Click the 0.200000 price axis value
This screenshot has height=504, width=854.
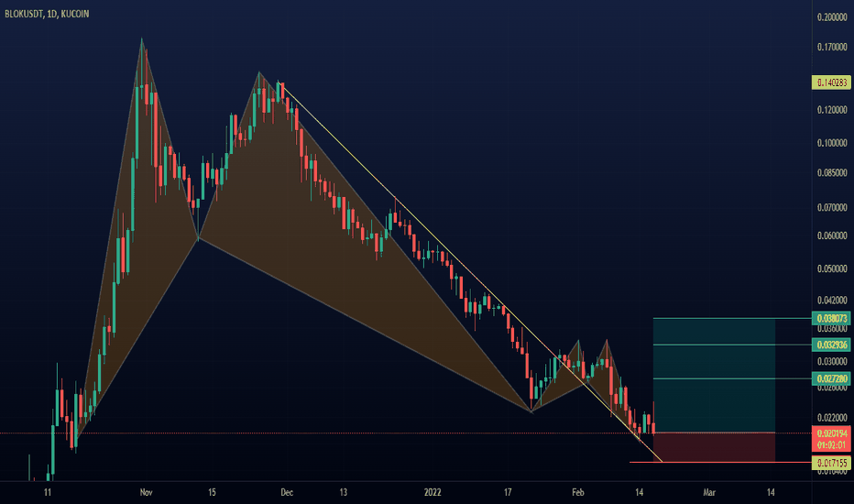tap(832, 17)
